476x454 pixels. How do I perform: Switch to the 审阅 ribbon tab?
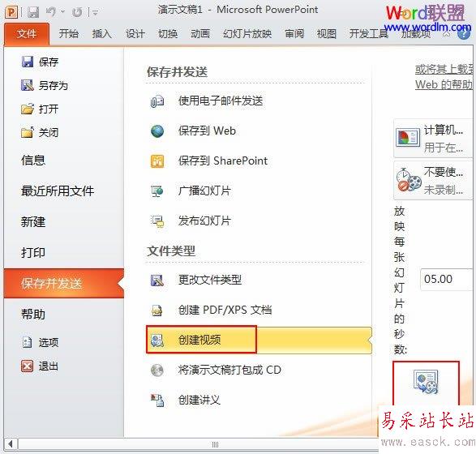tap(294, 33)
